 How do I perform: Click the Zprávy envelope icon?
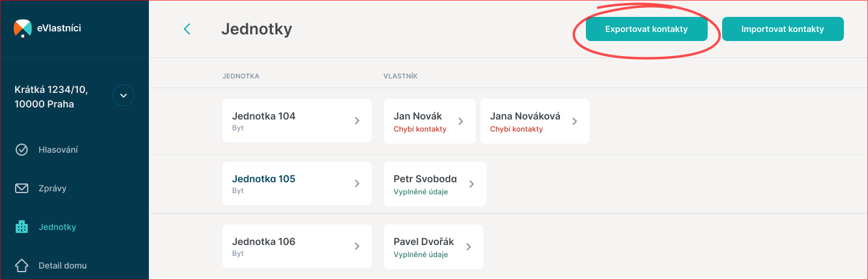click(22, 188)
